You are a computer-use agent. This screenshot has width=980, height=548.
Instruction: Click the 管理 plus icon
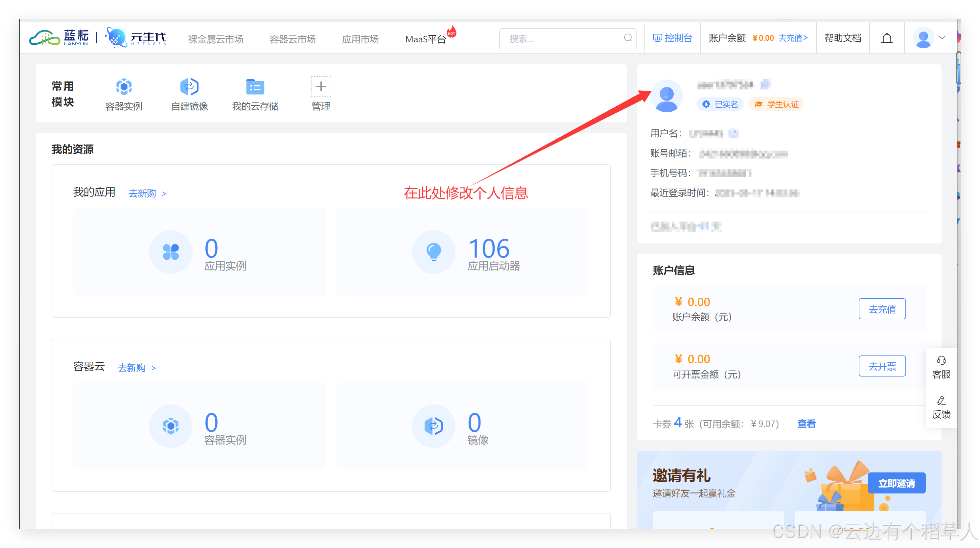(x=321, y=87)
